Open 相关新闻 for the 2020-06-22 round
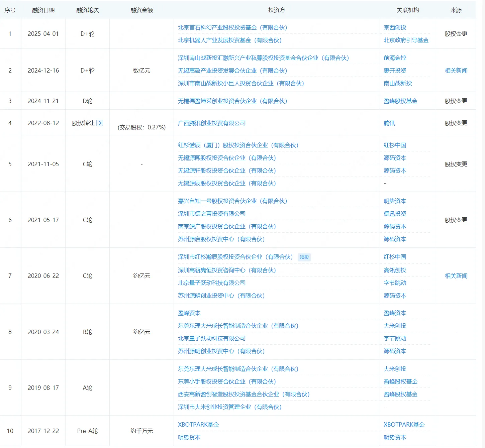Screen dimensions: 485x448 456,276
